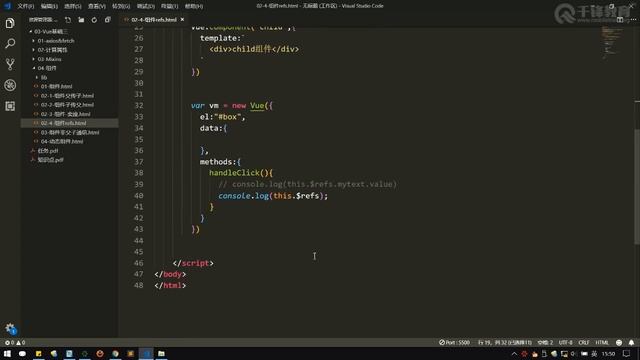Expand the 03 Mixins folder
This screenshot has width=640, height=360.
coord(49,59)
